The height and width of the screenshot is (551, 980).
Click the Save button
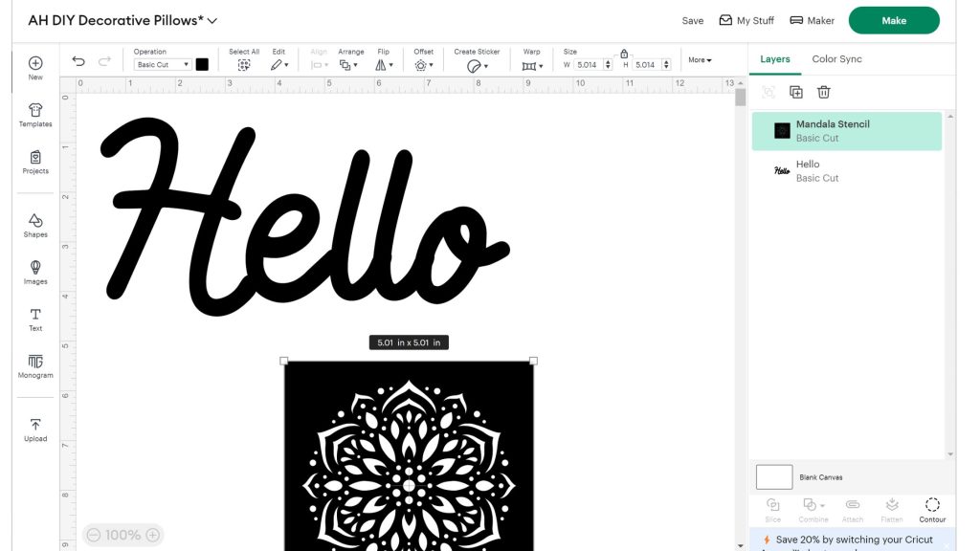point(692,21)
